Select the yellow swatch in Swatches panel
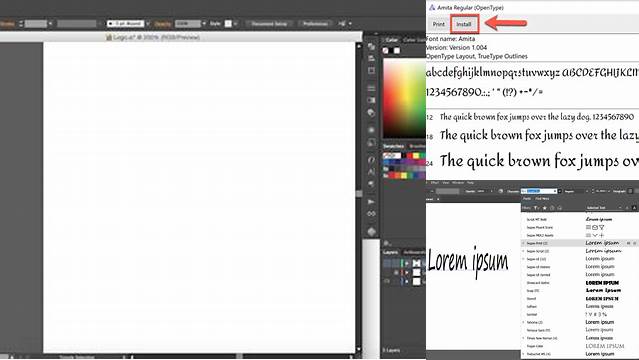Image resolution: width=639 pixels, height=360 pixels. [416, 156]
